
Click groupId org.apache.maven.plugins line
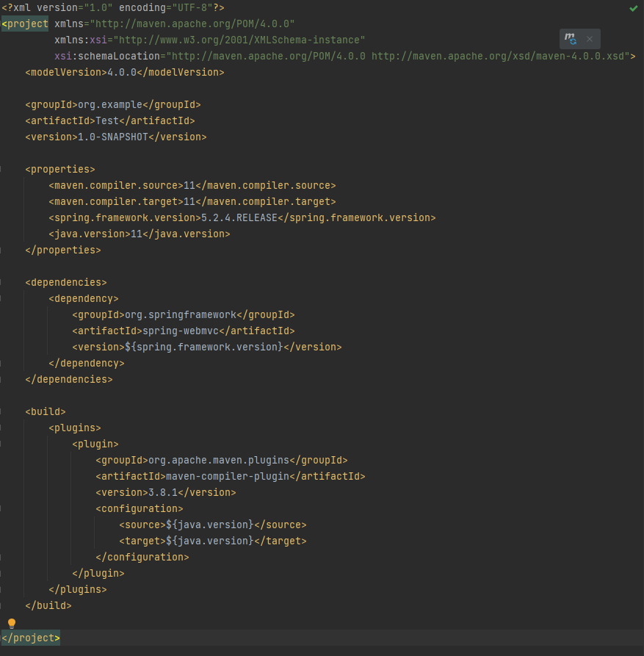coord(222,460)
